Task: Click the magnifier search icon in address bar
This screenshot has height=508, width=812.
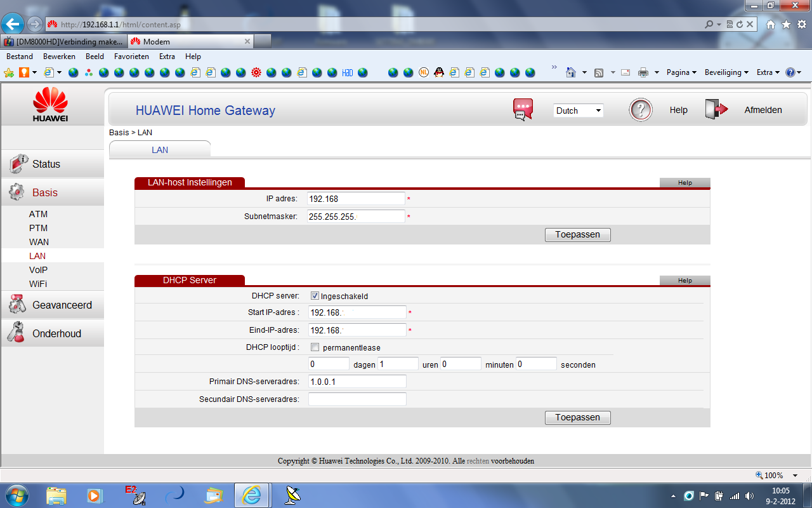Action: [x=709, y=24]
